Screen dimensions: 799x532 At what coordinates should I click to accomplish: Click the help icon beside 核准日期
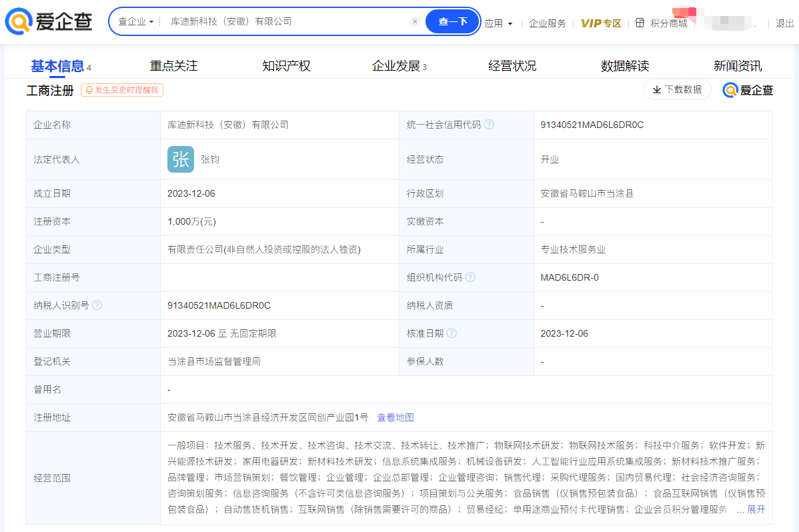tap(452, 333)
